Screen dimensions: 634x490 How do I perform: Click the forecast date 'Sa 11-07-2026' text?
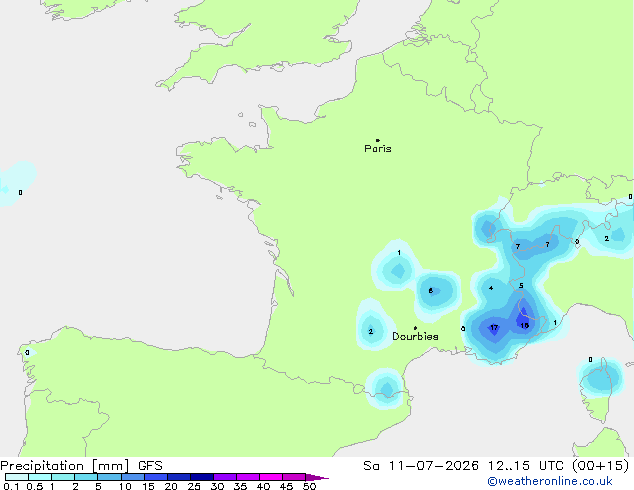(x=421, y=466)
